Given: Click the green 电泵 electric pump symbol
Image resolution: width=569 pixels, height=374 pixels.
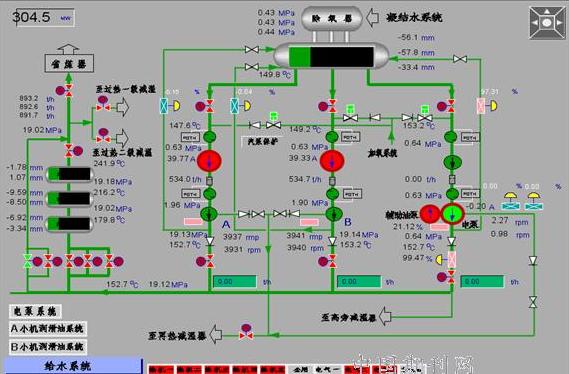Looking at the screenshot, I should 453,214.
